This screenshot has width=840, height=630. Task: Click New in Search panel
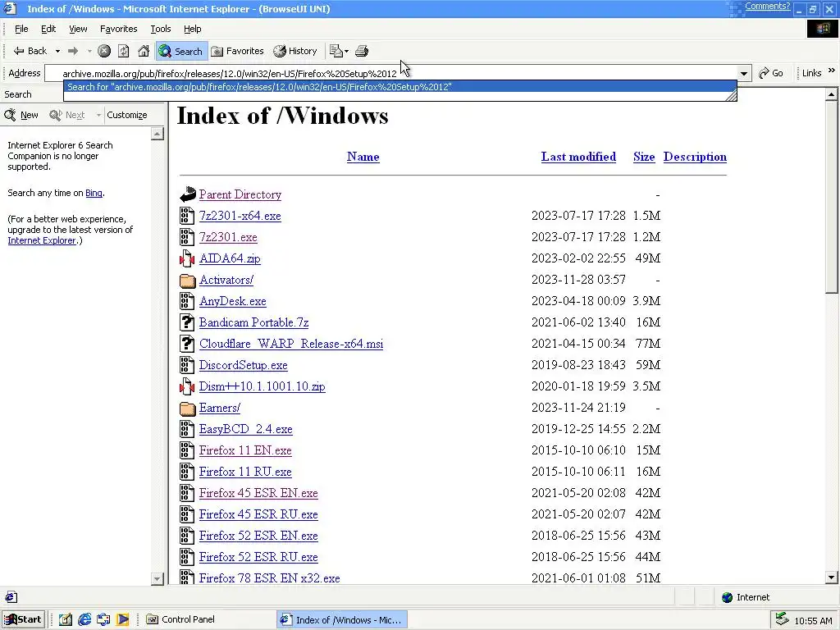21,115
